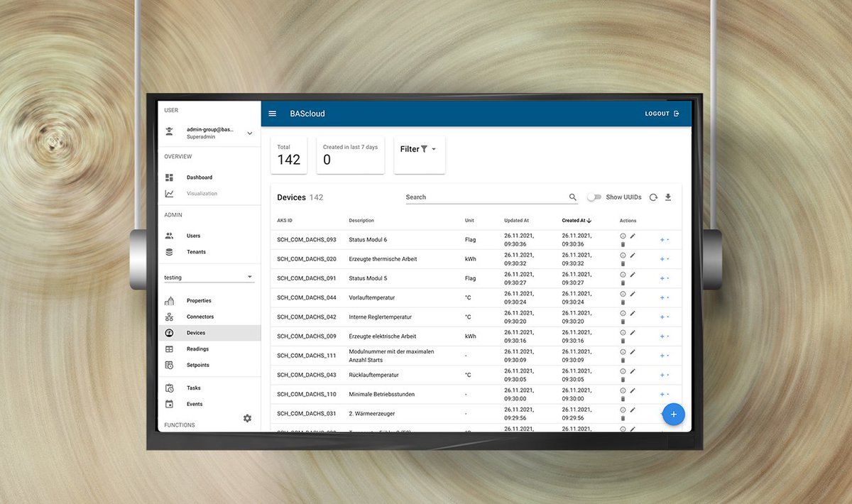Edit device SCH_COM_DACHS_009
852x504 pixels.
click(x=633, y=332)
